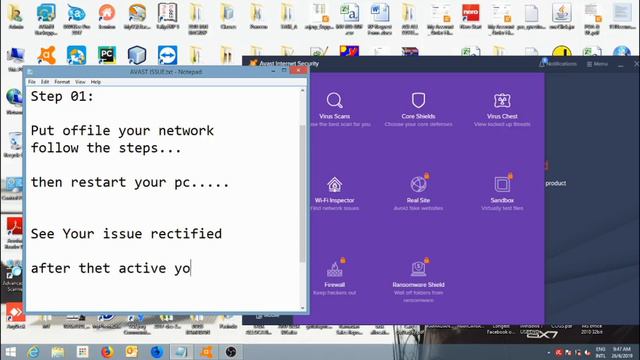Click on the 'Step 01:' line in Notepad
This screenshot has height=360, width=640.
(62, 97)
